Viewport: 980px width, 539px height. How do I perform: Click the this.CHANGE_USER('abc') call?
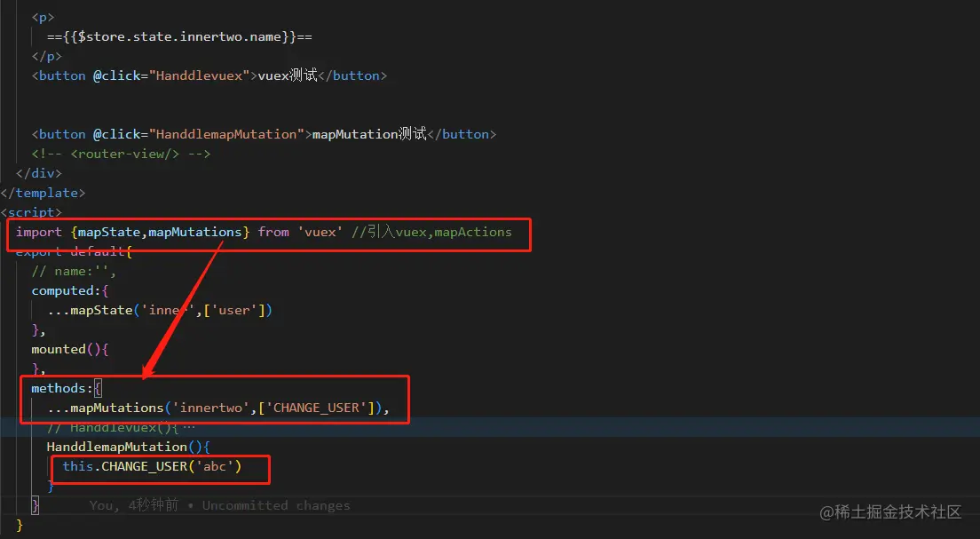pyautogui.click(x=152, y=466)
